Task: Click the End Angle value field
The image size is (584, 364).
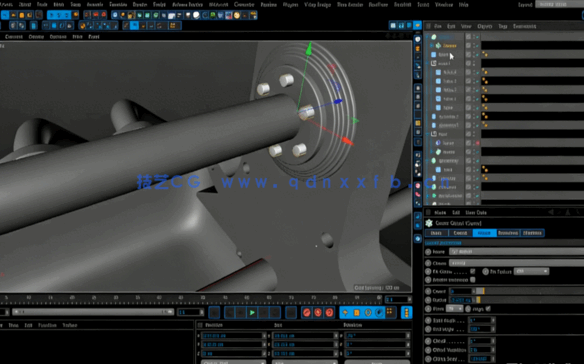Action: coord(481,329)
